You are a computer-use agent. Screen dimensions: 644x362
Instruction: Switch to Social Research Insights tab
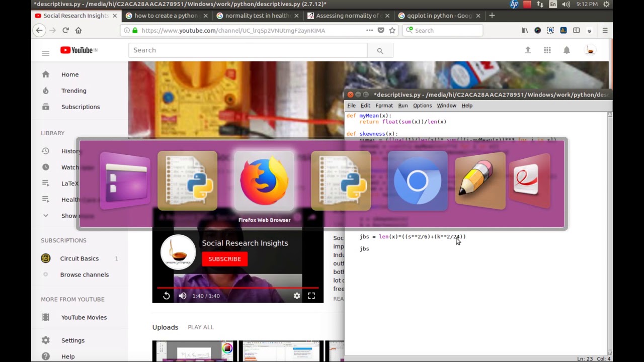pos(75,16)
